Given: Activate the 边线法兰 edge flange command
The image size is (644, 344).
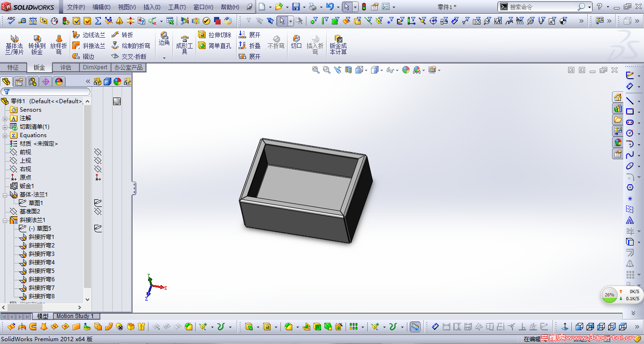Looking at the screenshot, I should (x=89, y=35).
